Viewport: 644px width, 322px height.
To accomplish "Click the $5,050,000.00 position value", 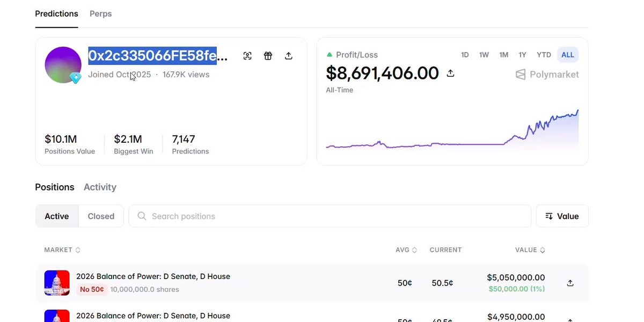I will point(516,277).
